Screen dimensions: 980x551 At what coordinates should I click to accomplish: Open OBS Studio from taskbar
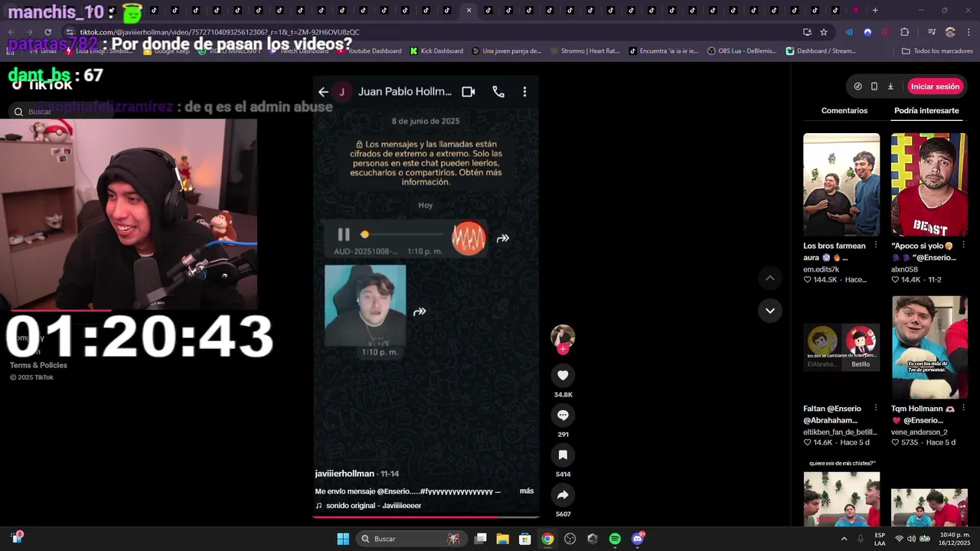point(570,539)
